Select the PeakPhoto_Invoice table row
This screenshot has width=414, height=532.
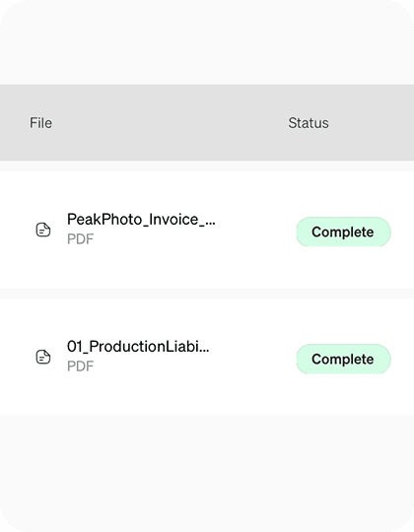pyautogui.click(x=207, y=230)
